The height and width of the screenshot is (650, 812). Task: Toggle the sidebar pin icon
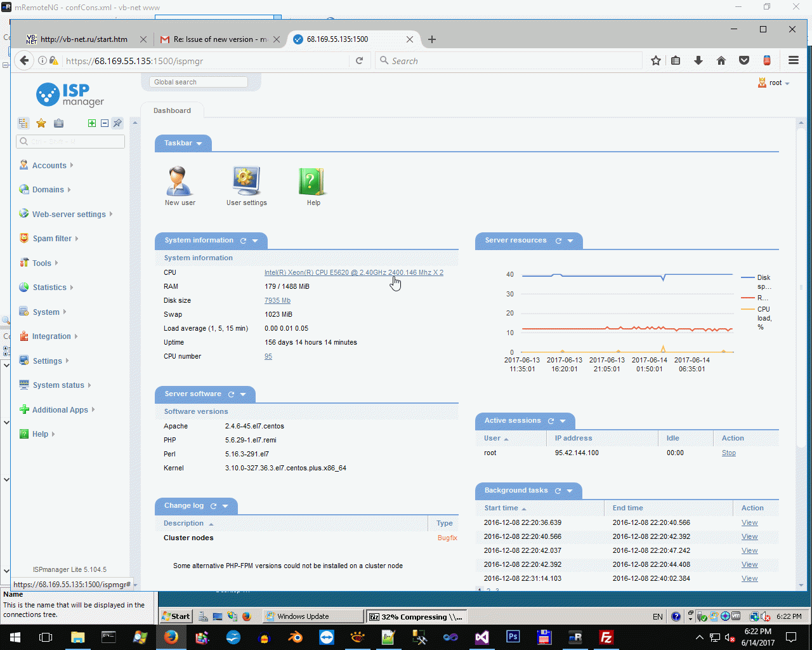(117, 123)
